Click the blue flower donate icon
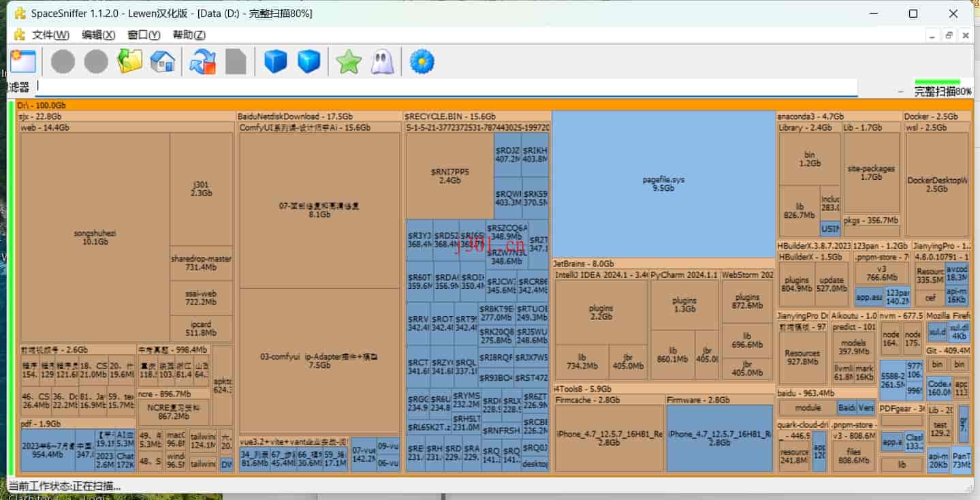Viewport: 980px width, 500px height. click(422, 61)
